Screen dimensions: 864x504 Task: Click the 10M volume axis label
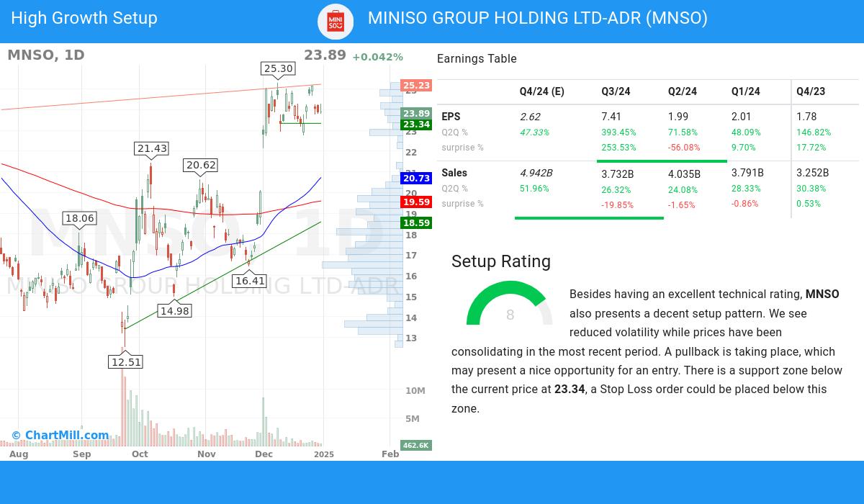415,391
